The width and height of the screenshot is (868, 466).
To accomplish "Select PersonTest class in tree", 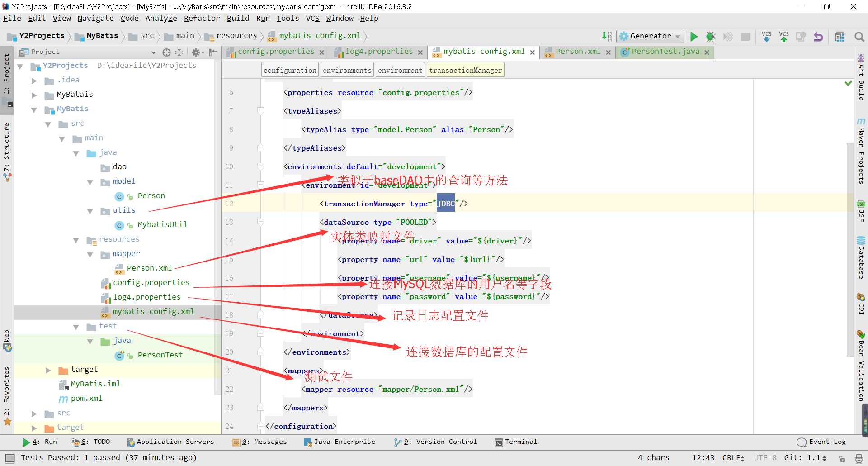I will [160, 355].
